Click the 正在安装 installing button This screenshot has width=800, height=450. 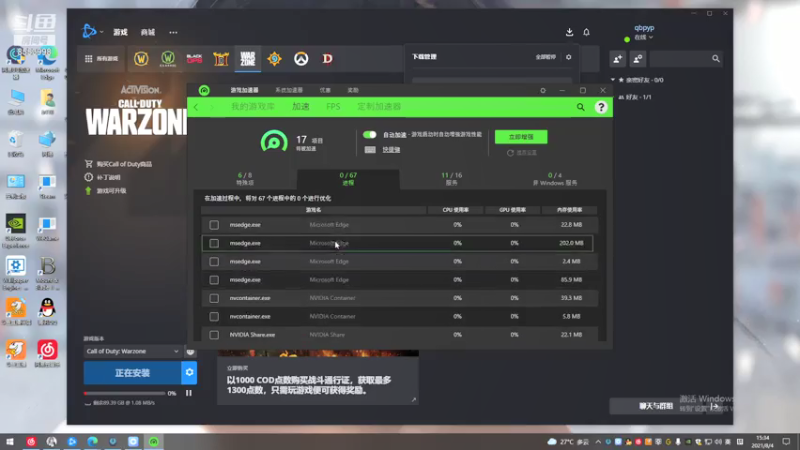pyautogui.click(x=132, y=373)
